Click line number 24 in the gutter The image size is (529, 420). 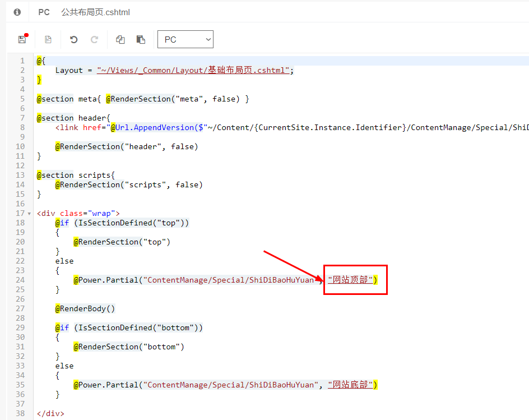pyautogui.click(x=20, y=280)
